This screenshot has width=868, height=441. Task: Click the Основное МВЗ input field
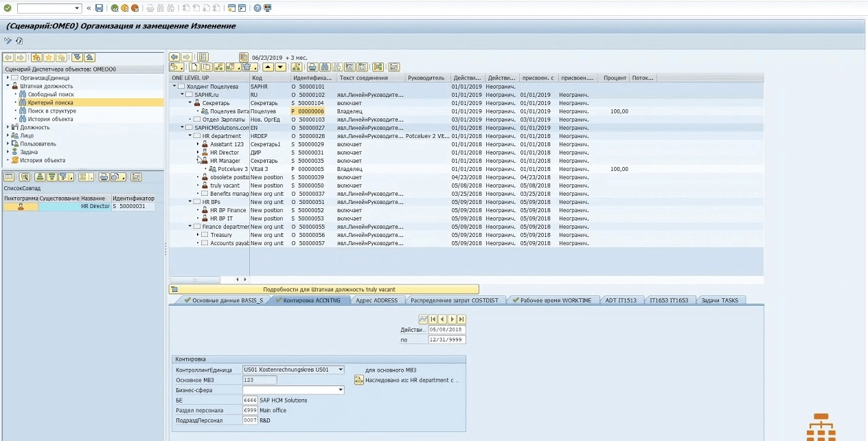[260, 380]
